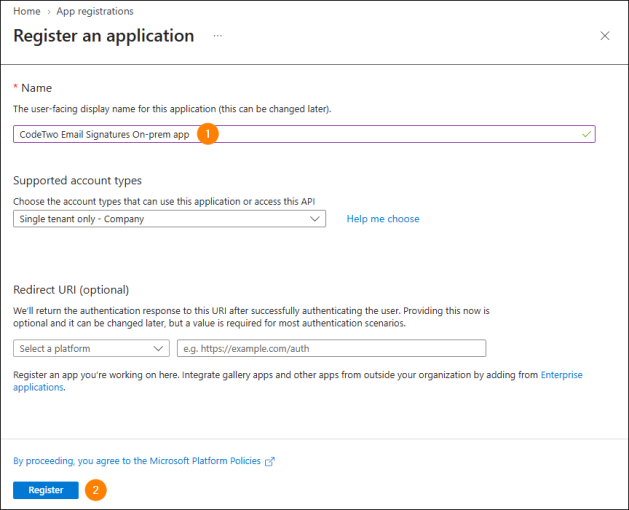The width and height of the screenshot is (629, 510).
Task: Click the application Name input field
Action: pyautogui.click(x=304, y=134)
